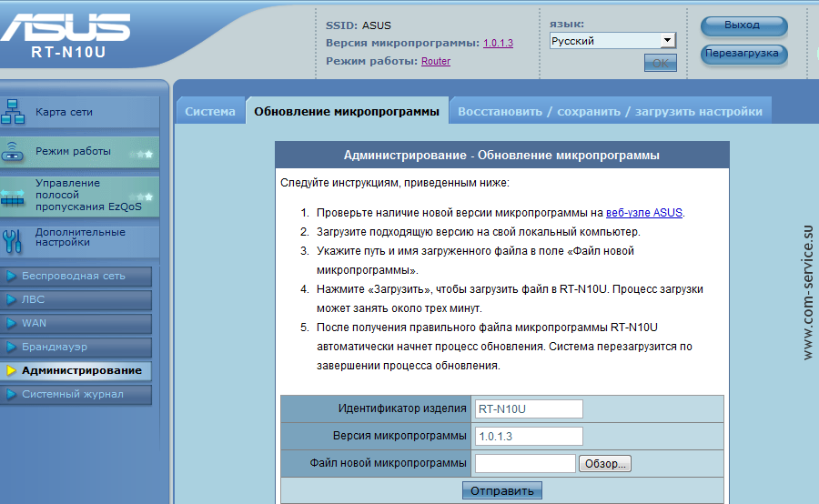The height and width of the screenshot is (504, 819).
Task: Open Системный журнал menu
Action: click(x=76, y=394)
